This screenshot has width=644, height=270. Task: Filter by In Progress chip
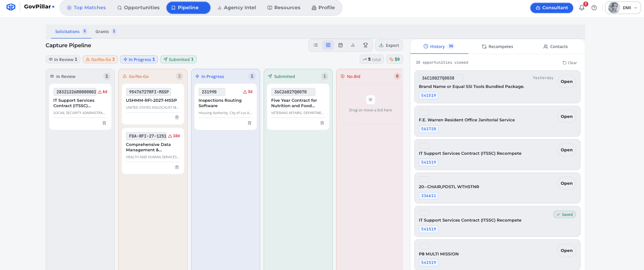[139, 60]
